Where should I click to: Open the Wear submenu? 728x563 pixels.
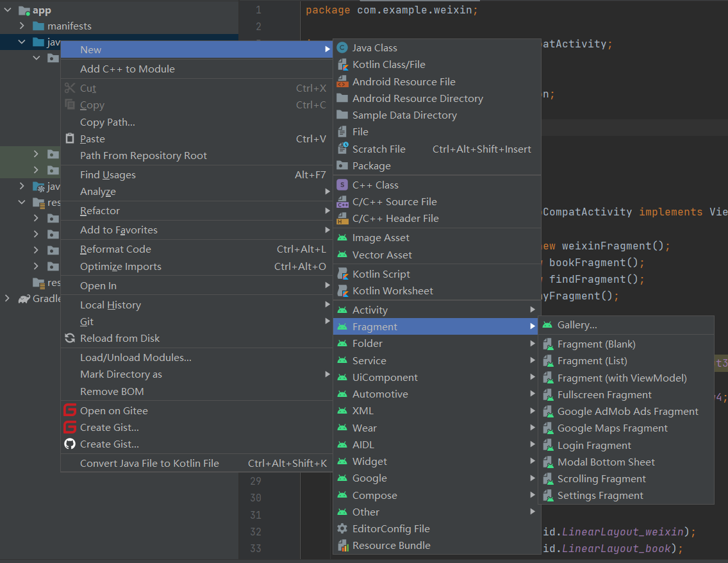coord(437,428)
